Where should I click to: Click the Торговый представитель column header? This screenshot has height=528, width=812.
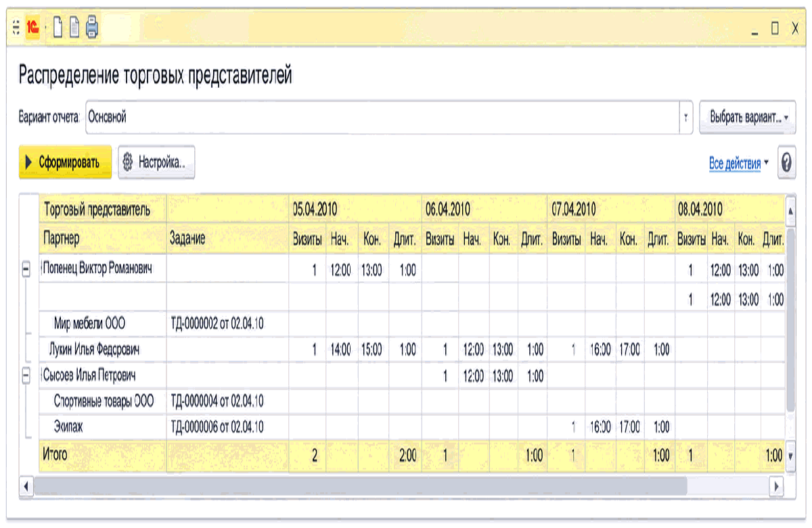[96, 210]
